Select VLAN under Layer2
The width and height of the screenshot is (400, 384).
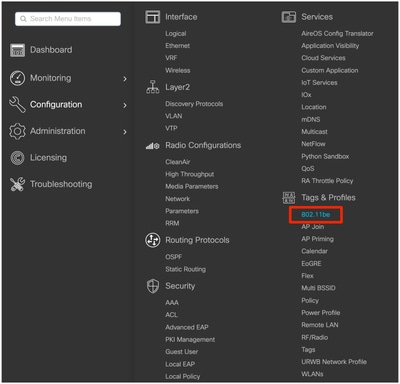tap(174, 116)
